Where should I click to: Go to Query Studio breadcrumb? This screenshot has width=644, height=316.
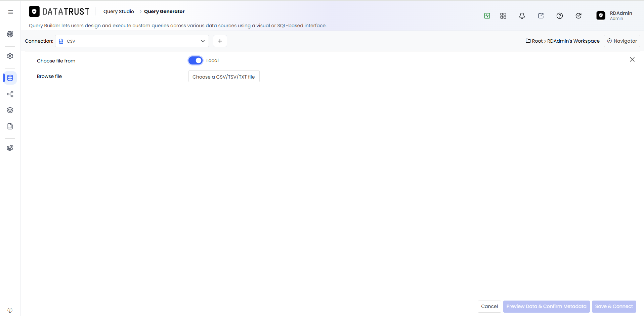click(119, 11)
